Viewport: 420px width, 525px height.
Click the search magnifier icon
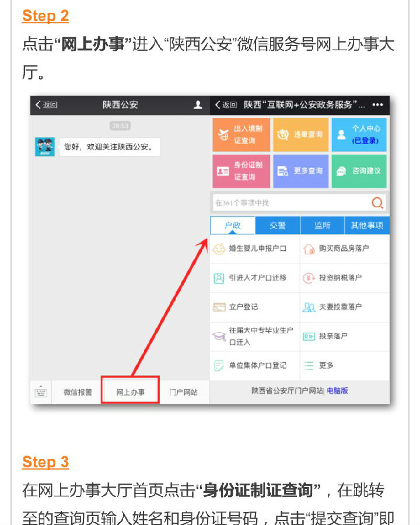click(377, 202)
